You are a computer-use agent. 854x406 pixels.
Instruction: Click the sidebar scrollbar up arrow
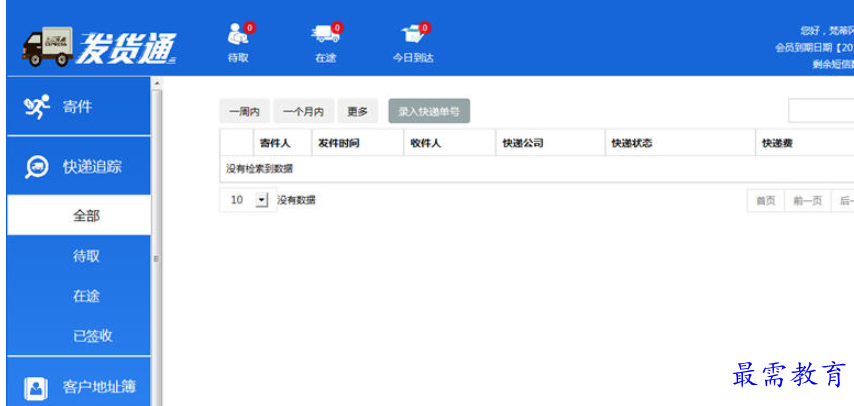click(157, 83)
